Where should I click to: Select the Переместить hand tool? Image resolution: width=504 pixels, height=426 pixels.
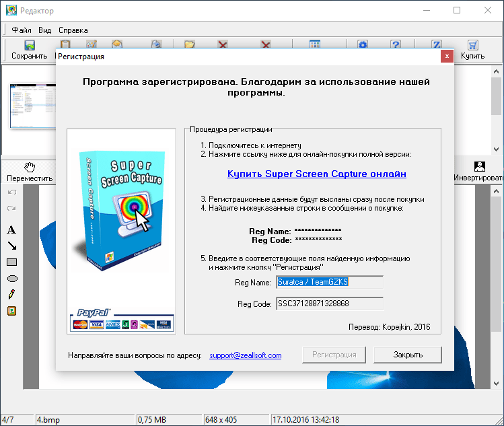(x=29, y=167)
